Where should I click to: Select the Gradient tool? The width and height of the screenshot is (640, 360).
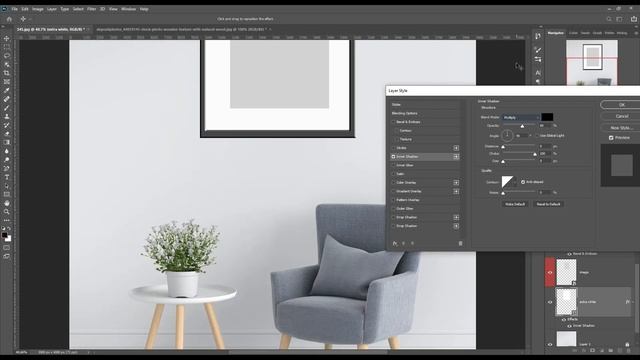7,142
